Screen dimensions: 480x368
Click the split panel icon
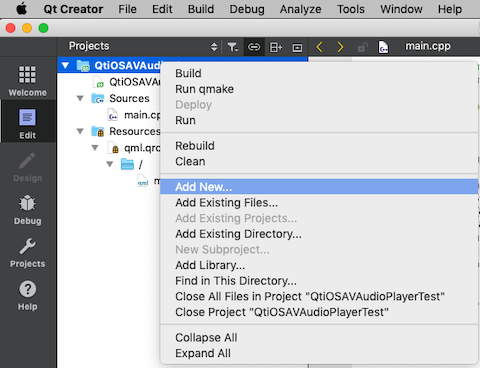276,47
